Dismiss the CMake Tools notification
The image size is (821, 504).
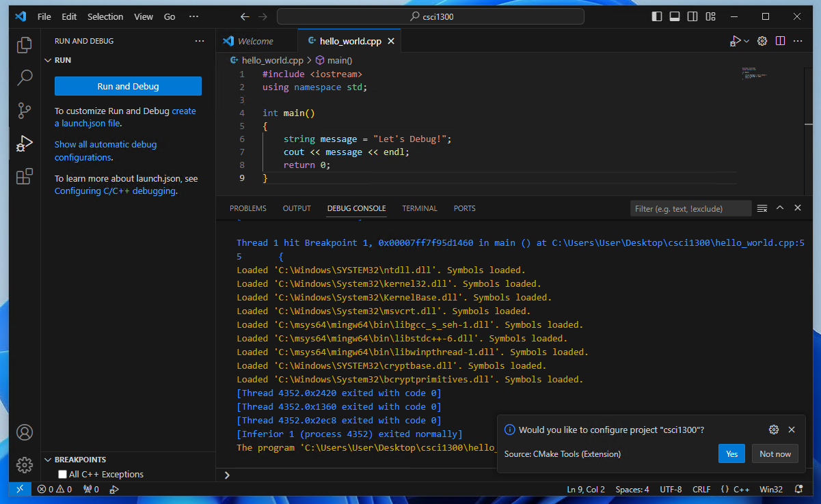(x=792, y=430)
